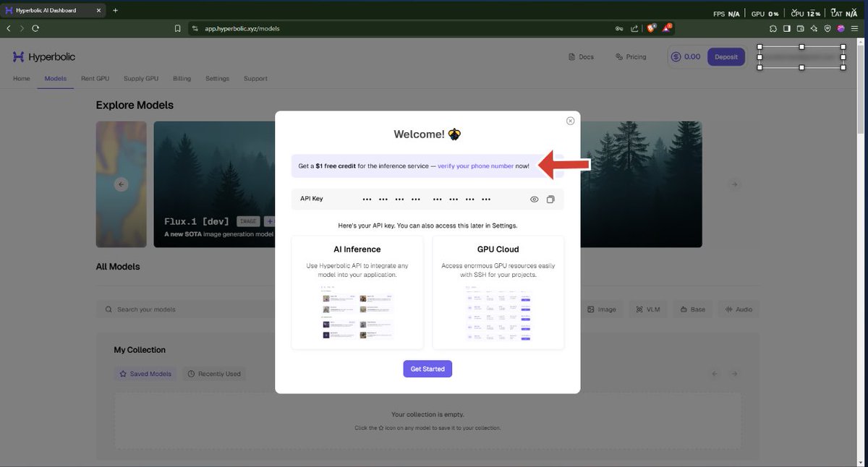Click the Explore Models heading
Viewport: 868px width, 467px height.
pos(135,105)
